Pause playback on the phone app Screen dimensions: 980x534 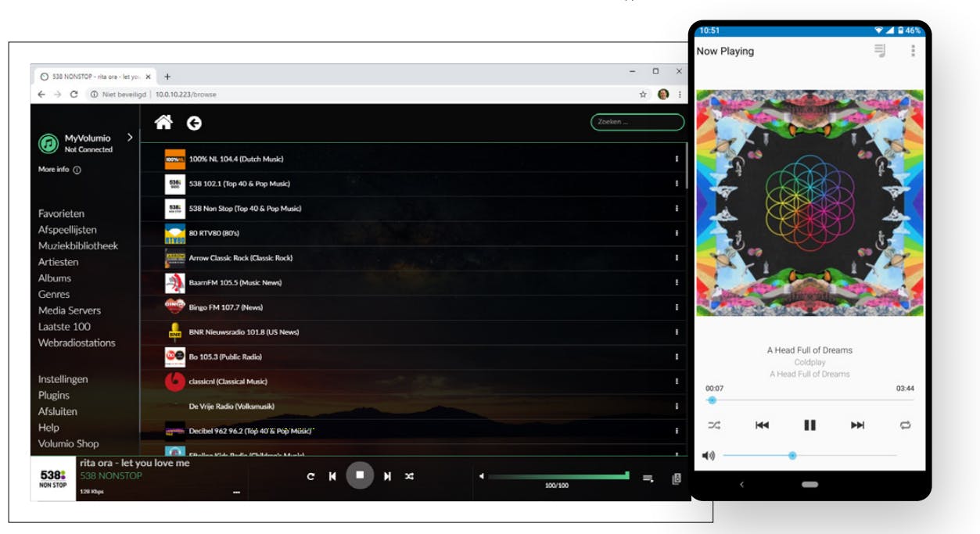tap(810, 425)
